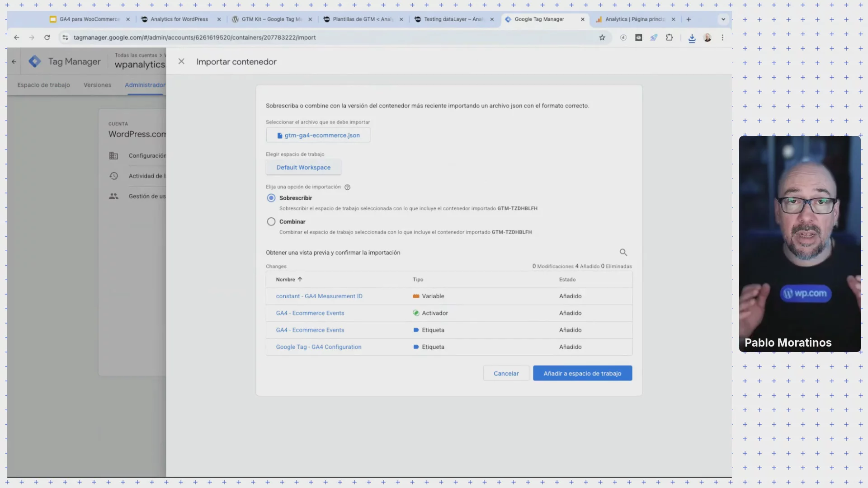Click Gestión de usuarios people icon
The width and height of the screenshot is (868, 488).
tap(113, 197)
